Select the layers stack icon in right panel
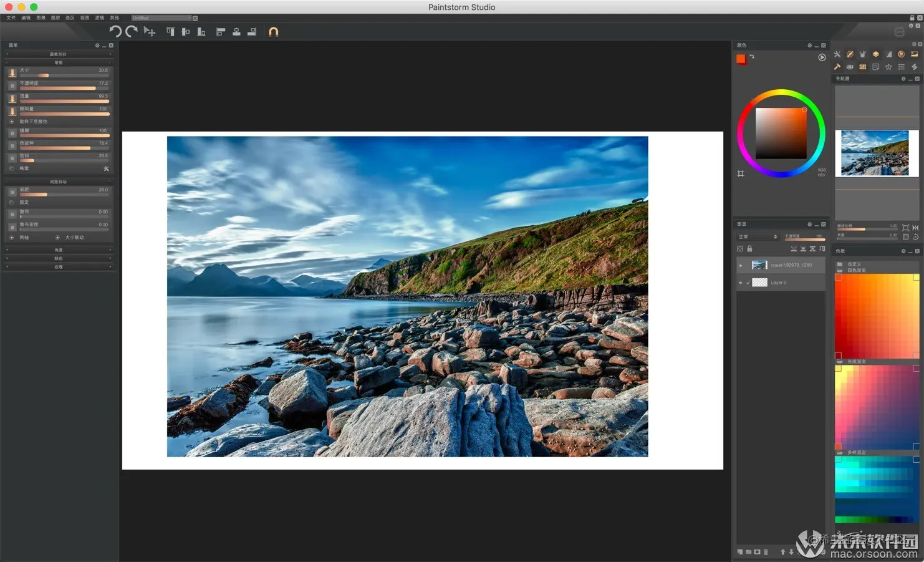Image resolution: width=924 pixels, height=562 pixels. (x=875, y=54)
